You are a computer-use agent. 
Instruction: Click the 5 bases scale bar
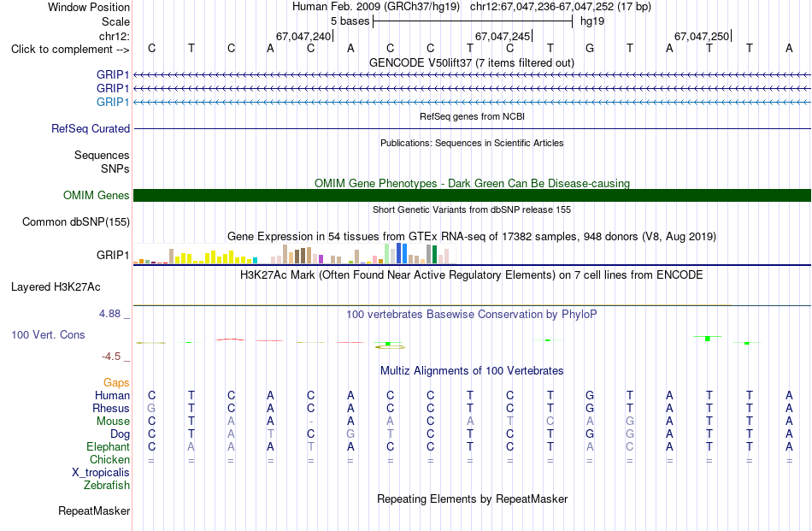(x=473, y=21)
